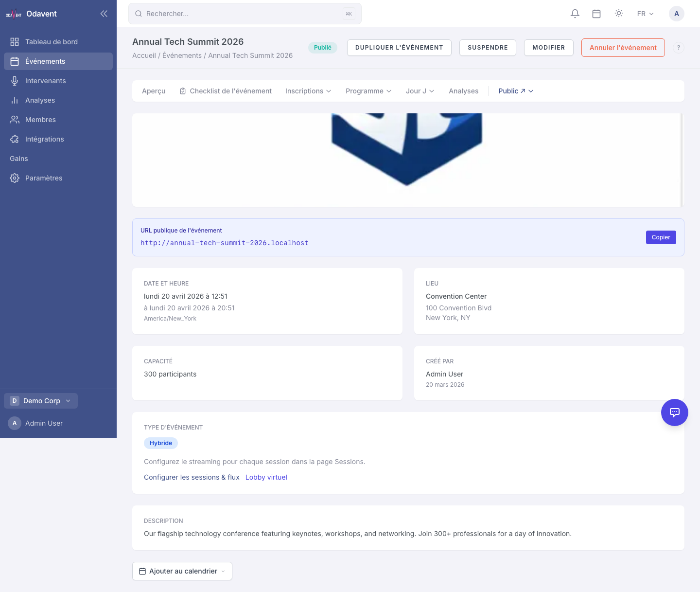Collapse the sidebar with double-chevron icon
This screenshot has height=592, width=700.
point(104,14)
